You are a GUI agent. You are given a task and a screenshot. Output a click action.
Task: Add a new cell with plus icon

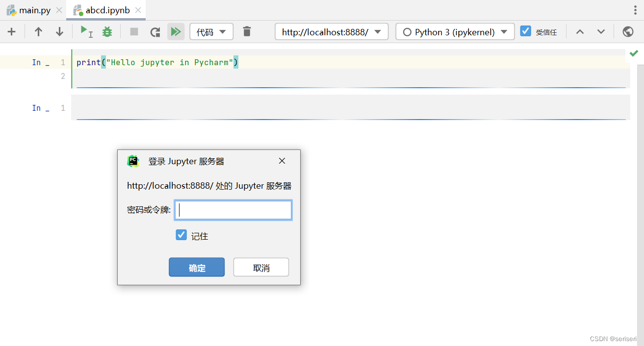point(12,32)
